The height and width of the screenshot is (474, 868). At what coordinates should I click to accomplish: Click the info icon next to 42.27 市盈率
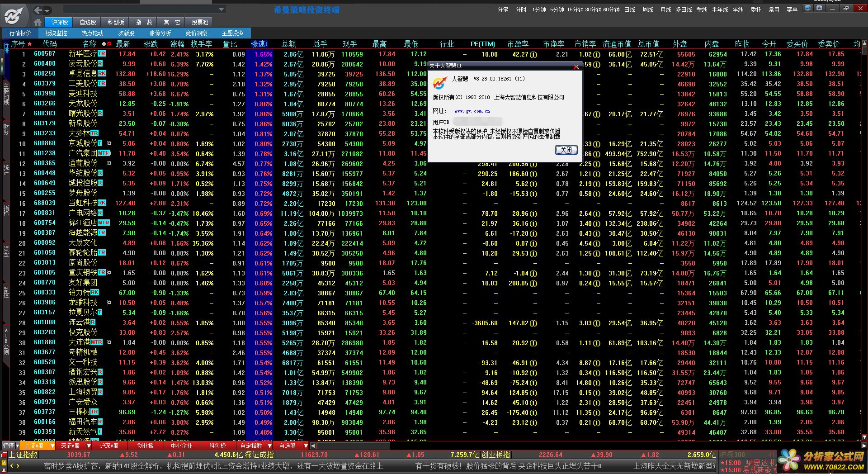533,55
